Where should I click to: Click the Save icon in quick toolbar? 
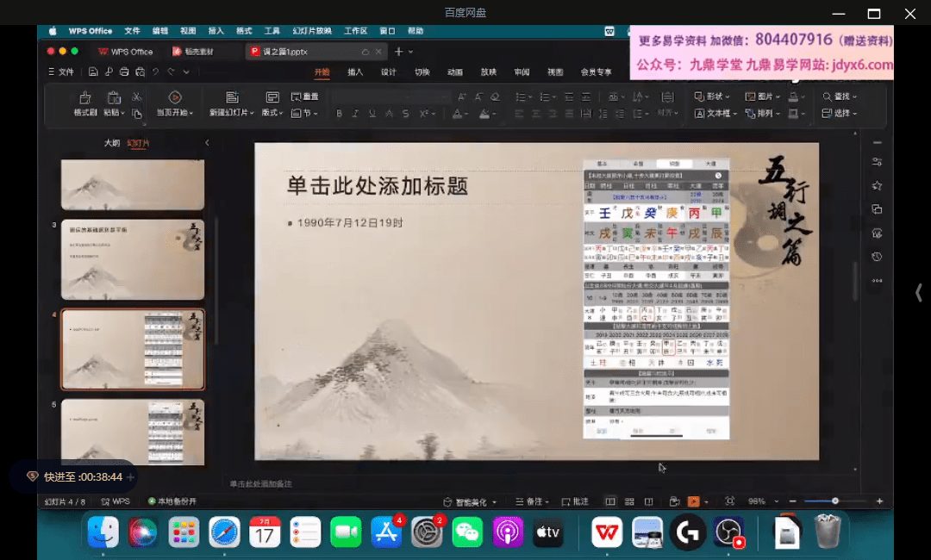coord(93,72)
